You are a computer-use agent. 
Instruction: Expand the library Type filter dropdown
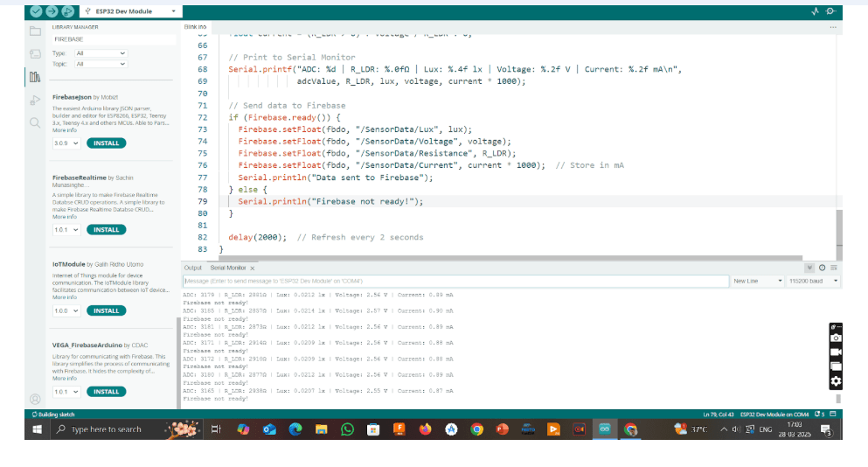point(101,53)
